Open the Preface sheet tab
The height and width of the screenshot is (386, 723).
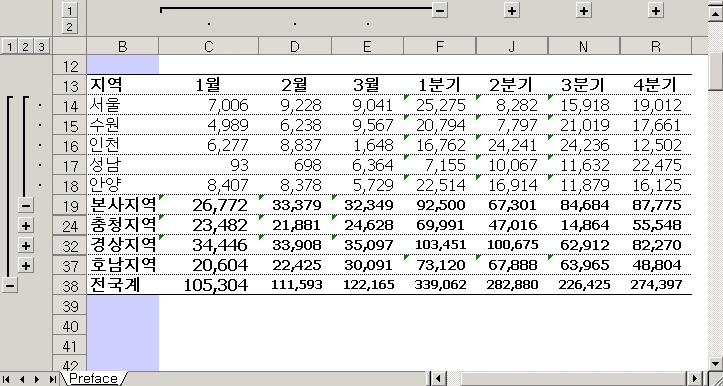pos(93,379)
